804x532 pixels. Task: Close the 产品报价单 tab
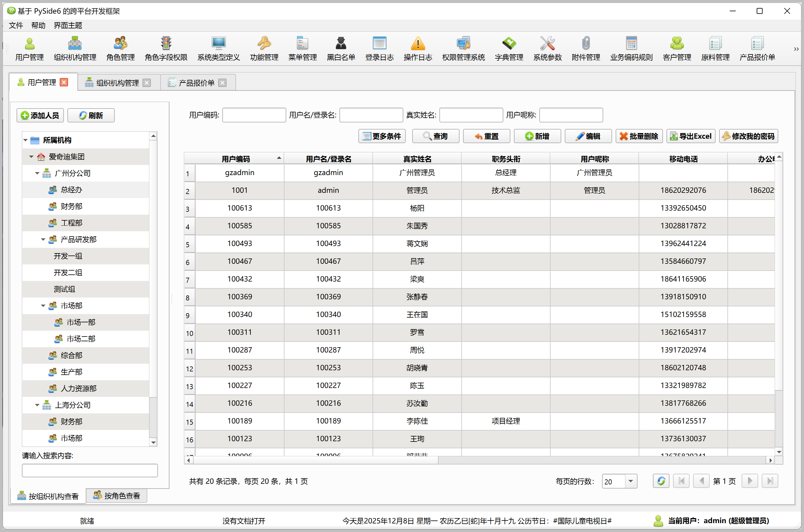(x=222, y=83)
